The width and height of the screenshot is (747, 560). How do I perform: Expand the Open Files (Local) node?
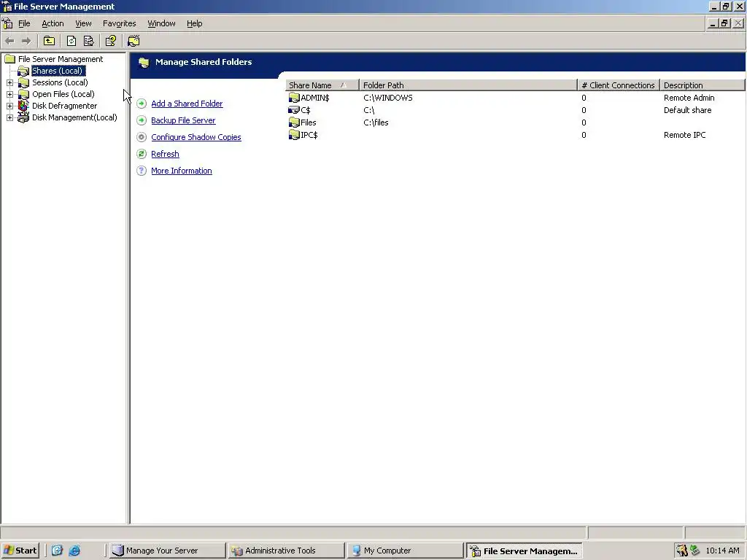click(x=9, y=94)
